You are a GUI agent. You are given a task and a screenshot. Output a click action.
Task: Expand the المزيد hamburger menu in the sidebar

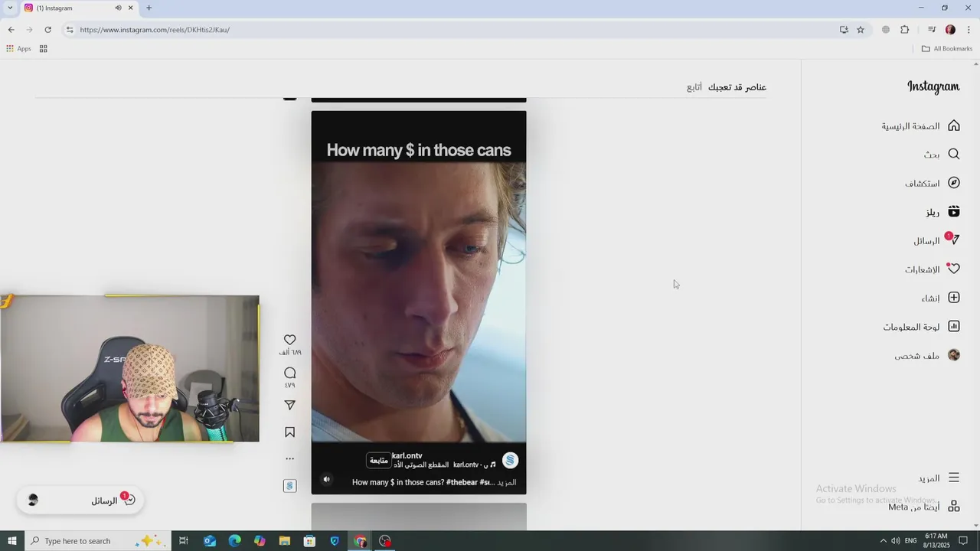(x=954, y=478)
